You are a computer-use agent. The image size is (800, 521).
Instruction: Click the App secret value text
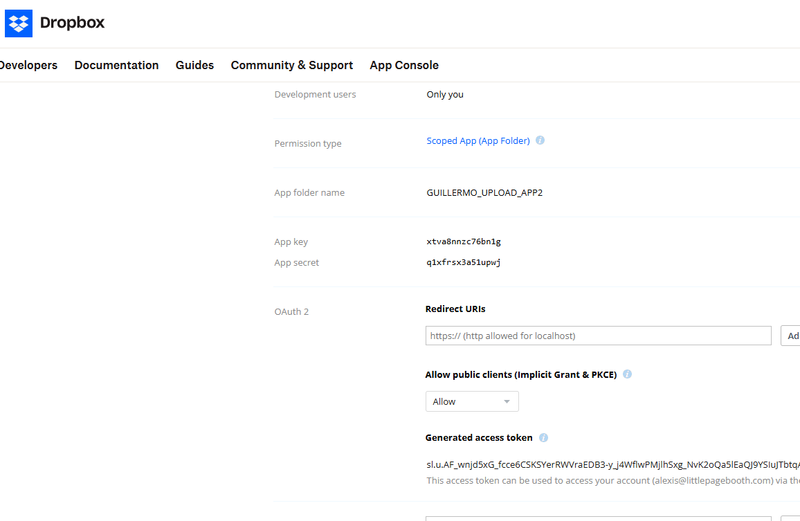click(463, 263)
